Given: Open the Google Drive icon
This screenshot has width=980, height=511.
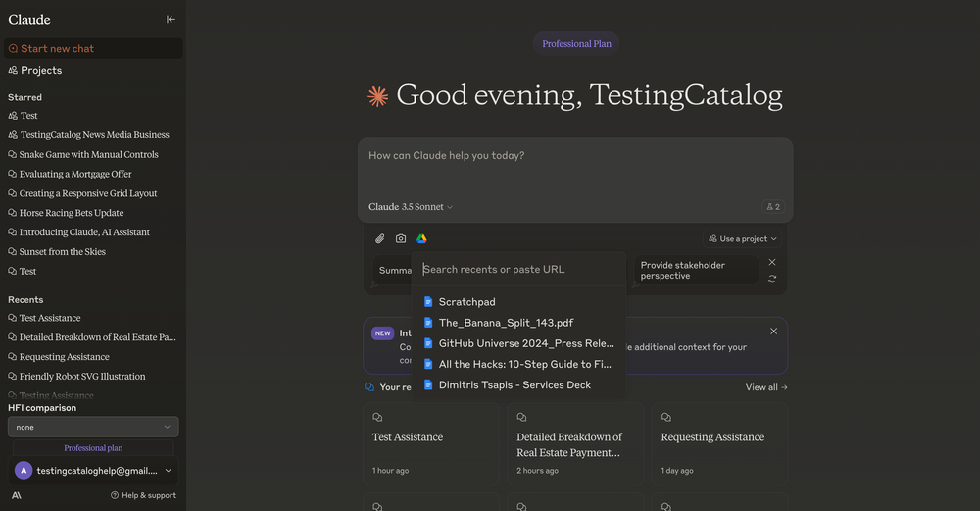Looking at the screenshot, I should (x=421, y=238).
